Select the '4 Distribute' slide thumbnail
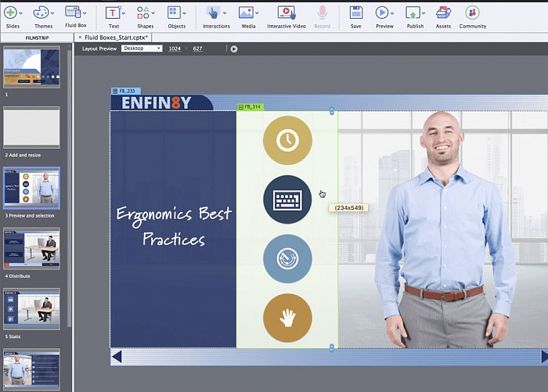The width and height of the screenshot is (548, 392). [31, 248]
